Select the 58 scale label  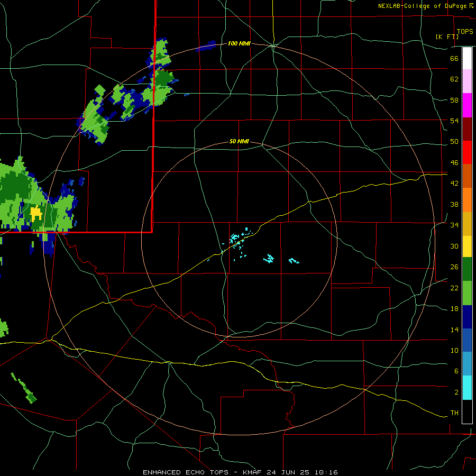(x=454, y=100)
